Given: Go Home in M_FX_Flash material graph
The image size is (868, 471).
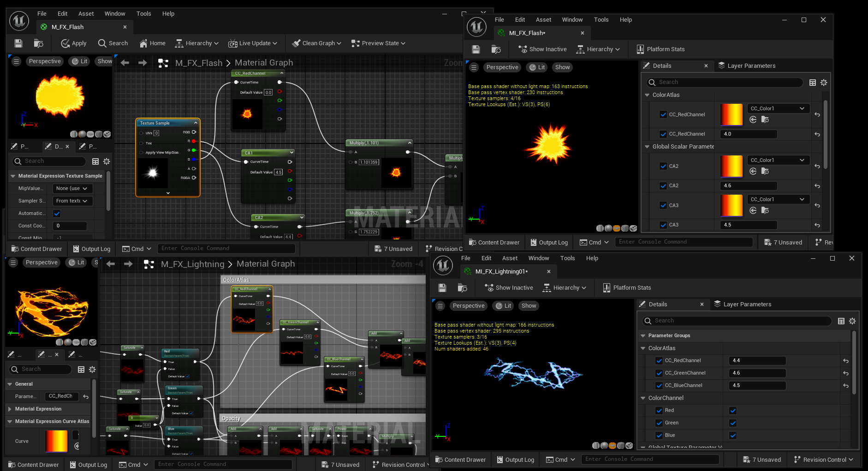Looking at the screenshot, I should (152, 43).
